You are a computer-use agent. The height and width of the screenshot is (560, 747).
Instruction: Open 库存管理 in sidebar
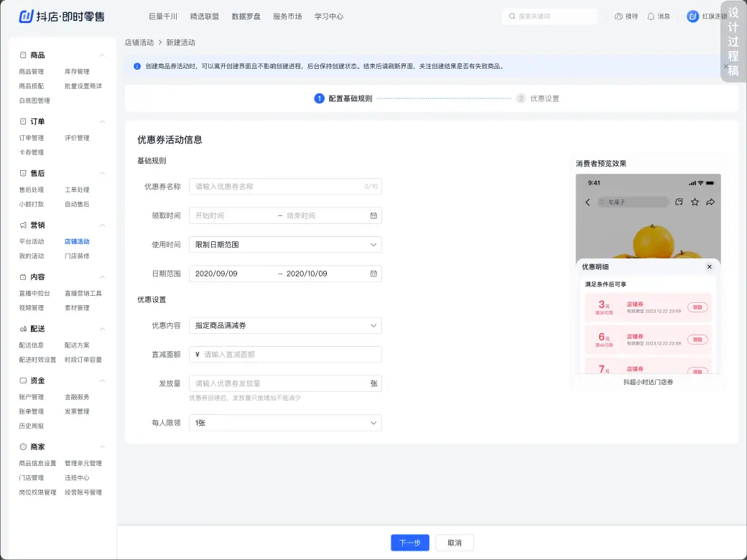[x=77, y=71]
